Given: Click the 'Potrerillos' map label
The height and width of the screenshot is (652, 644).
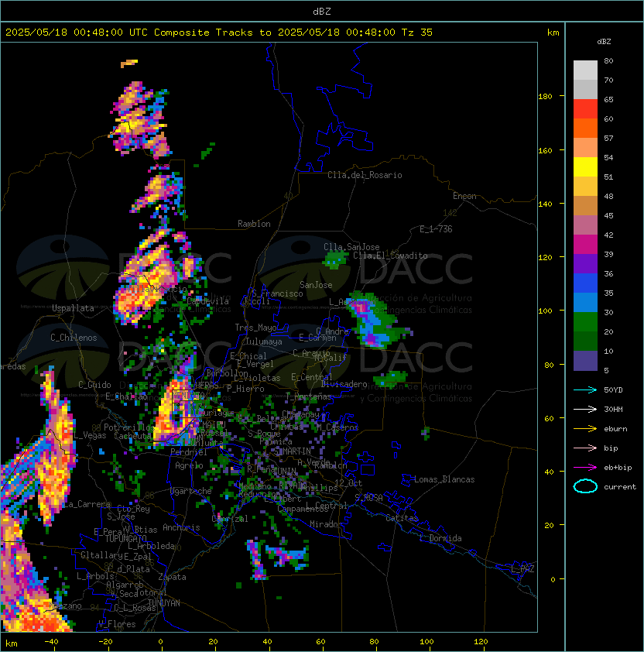Looking at the screenshot, I should 129,427.
